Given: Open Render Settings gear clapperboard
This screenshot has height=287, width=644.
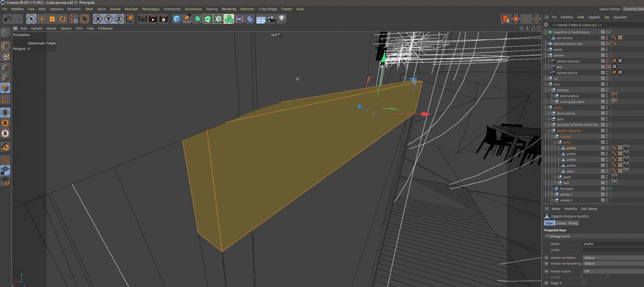Looking at the screenshot, I should [x=164, y=19].
